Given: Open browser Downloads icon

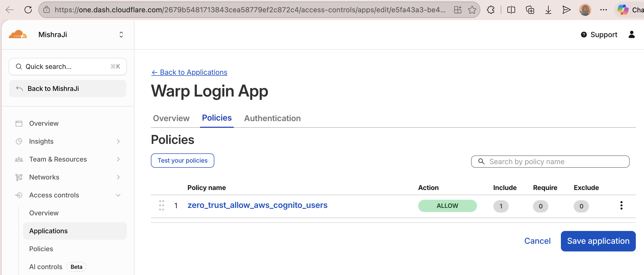Looking at the screenshot, I should coord(548,10).
